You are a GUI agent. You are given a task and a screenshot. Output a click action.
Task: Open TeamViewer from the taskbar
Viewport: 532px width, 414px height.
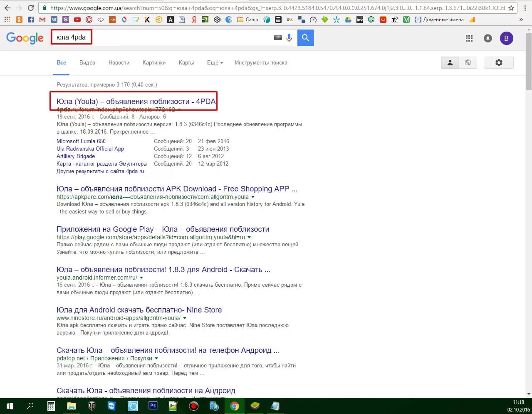click(x=112, y=406)
